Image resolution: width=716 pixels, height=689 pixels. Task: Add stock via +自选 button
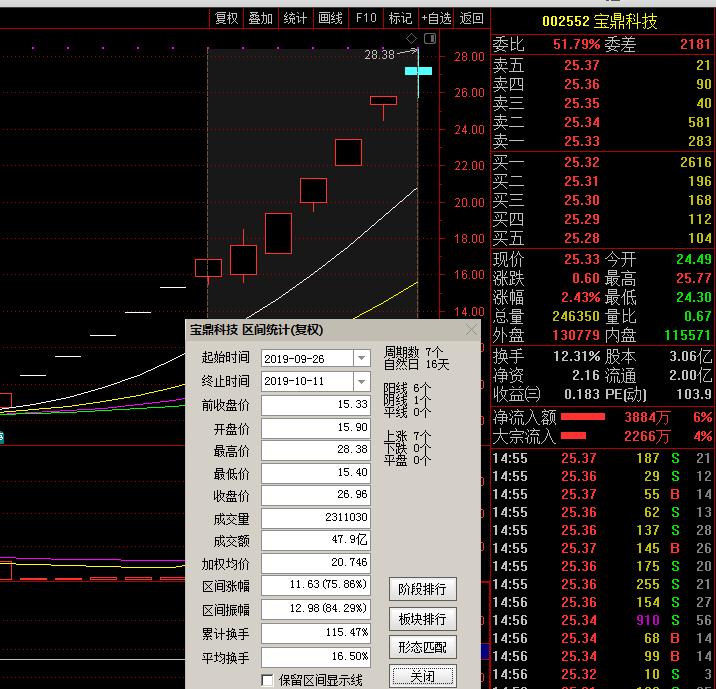[x=436, y=18]
